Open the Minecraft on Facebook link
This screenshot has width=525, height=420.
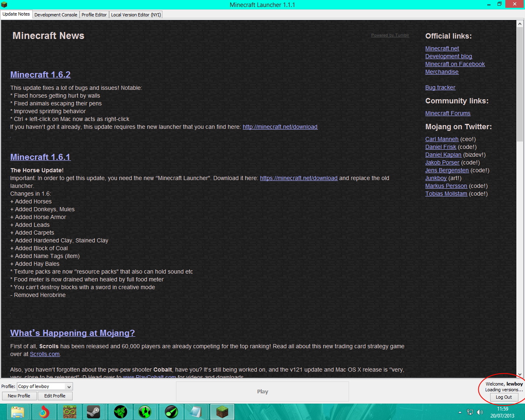click(x=455, y=64)
